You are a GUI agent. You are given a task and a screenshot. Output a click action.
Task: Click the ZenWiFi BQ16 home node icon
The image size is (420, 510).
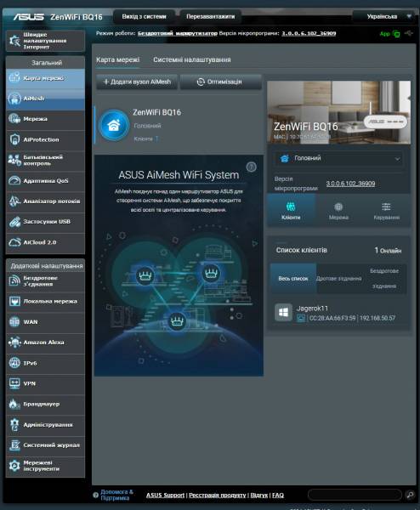click(x=114, y=125)
